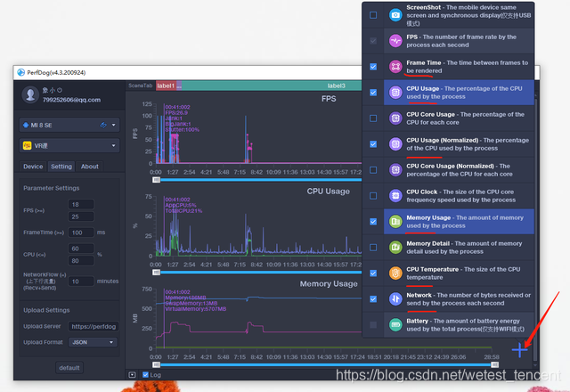
Task: Uncheck the Network checkbox
Action: [x=373, y=299]
